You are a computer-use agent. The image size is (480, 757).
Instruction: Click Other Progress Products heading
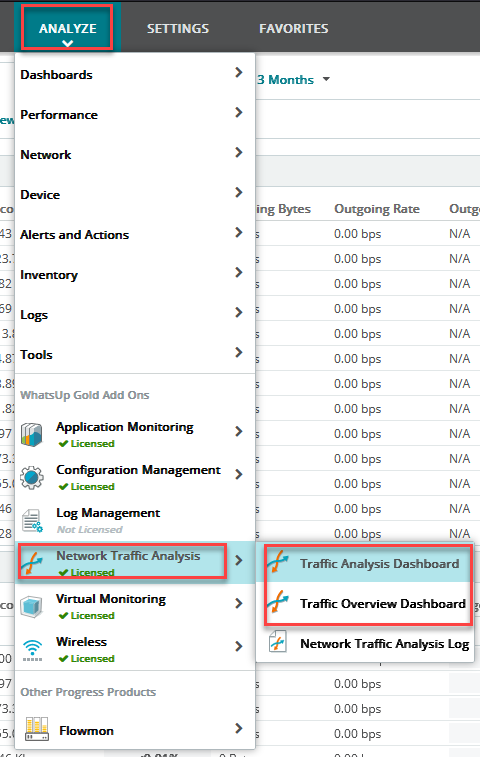pyautogui.click(x=88, y=692)
